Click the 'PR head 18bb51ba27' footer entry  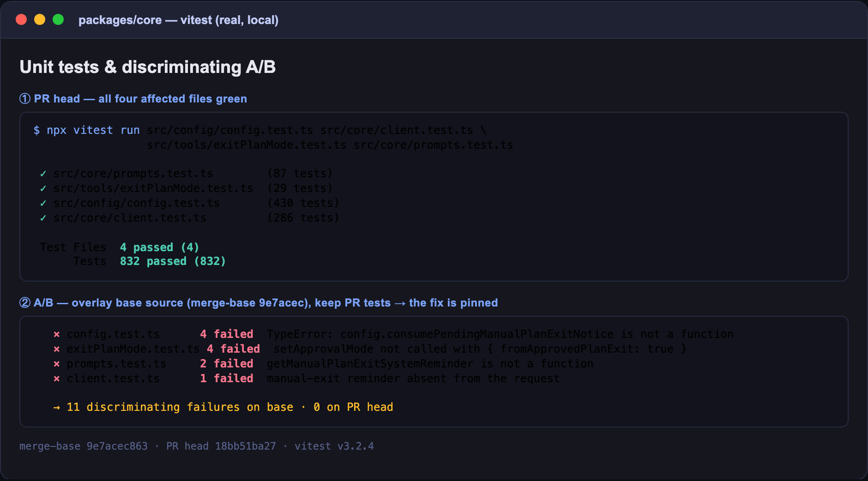221,446
